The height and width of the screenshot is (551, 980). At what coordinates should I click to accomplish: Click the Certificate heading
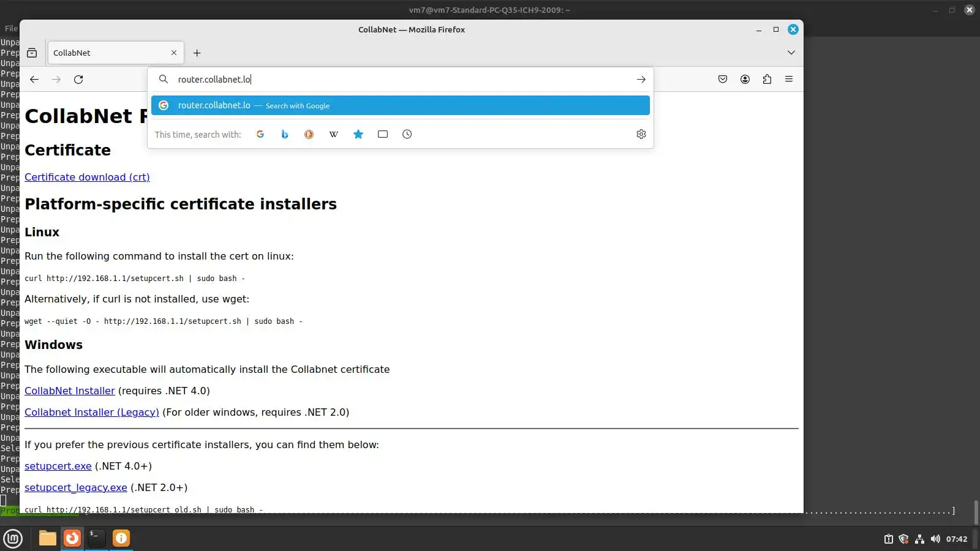67,150
